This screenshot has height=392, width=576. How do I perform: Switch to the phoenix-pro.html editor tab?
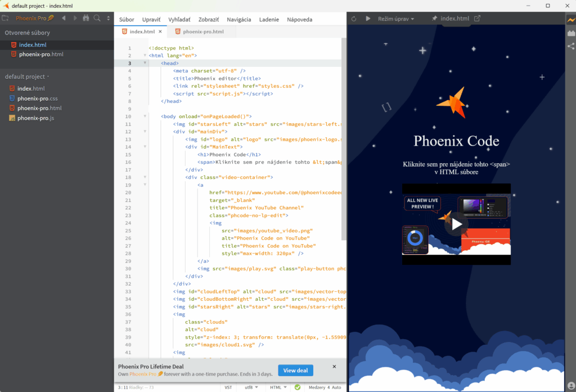(203, 31)
